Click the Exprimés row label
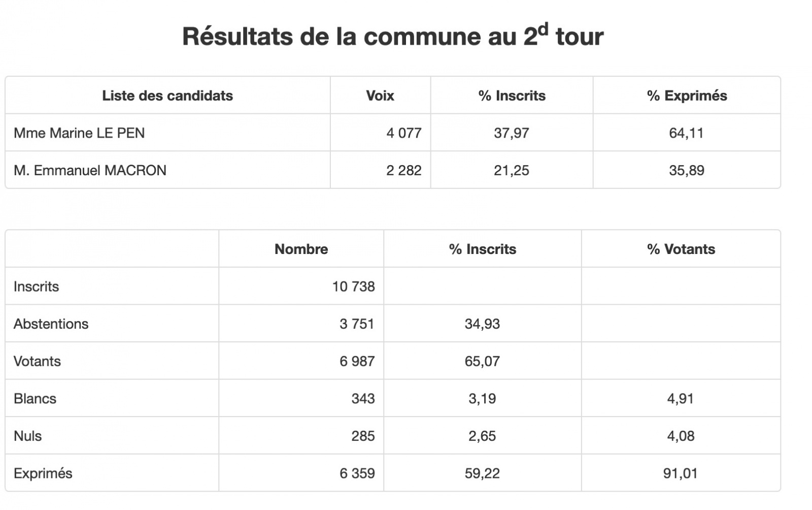The width and height of the screenshot is (812, 510). coord(43,473)
